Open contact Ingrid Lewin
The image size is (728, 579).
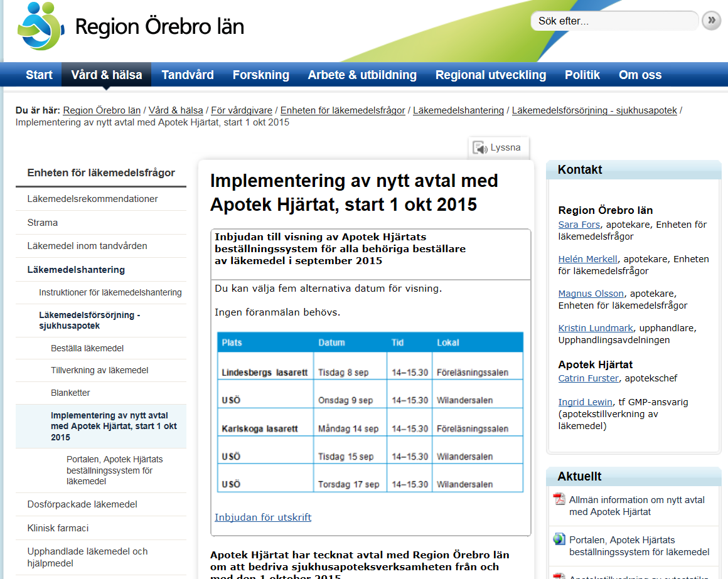pos(585,402)
